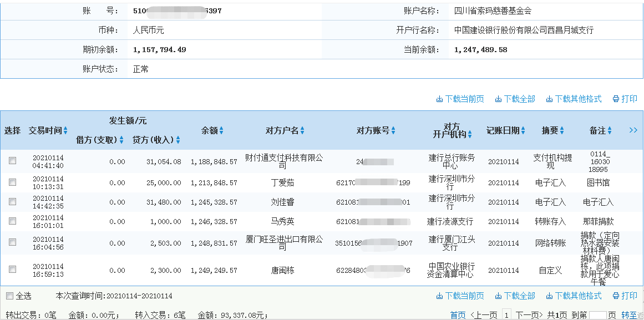Screen dimensions: 644x320
Task: Select the checkbox for 唐闽栋's transaction
Action: coord(13,270)
